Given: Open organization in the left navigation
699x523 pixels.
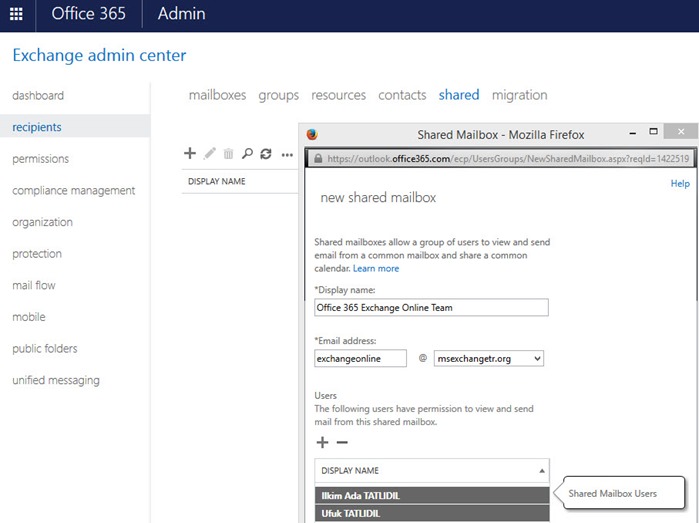Looking at the screenshot, I should (x=42, y=222).
